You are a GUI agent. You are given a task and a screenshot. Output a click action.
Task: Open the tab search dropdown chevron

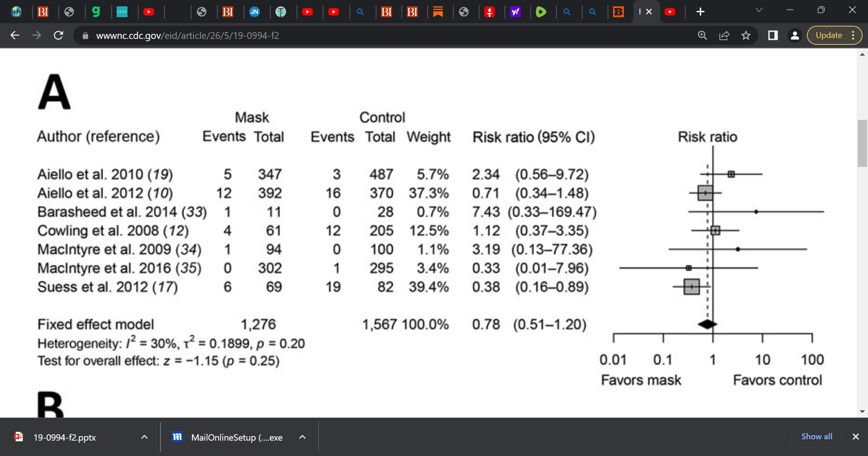tap(759, 10)
